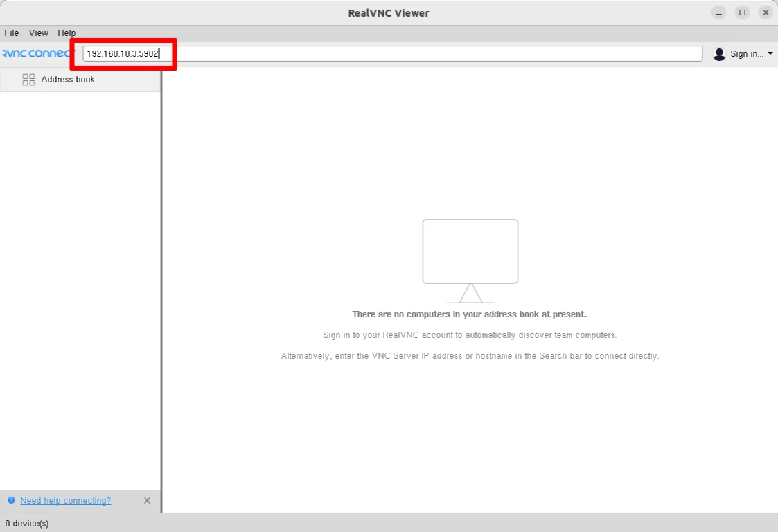Open the Need help connecting? link
The width and height of the screenshot is (778, 532).
[65, 501]
